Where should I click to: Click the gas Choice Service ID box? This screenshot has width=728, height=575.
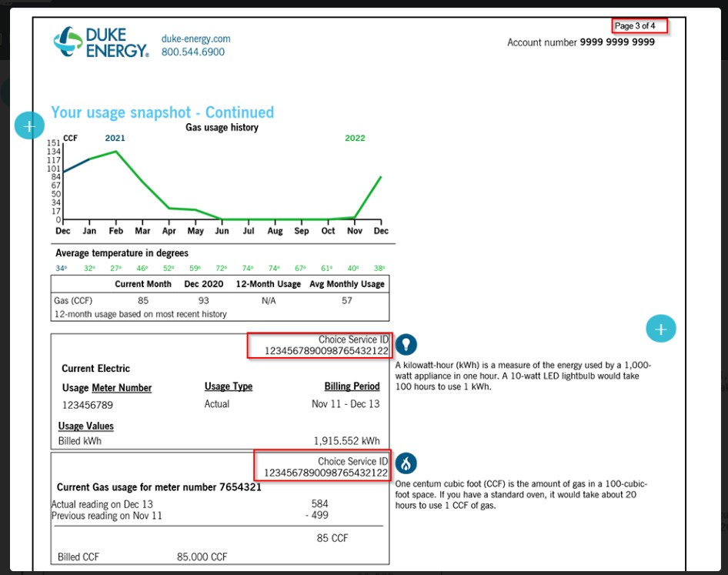pyautogui.click(x=322, y=466)
